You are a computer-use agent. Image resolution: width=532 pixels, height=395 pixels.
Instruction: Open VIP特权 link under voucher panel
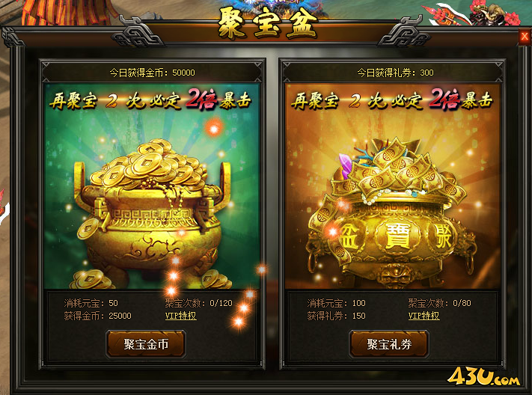pyautogui.click(x=424, y=316)
